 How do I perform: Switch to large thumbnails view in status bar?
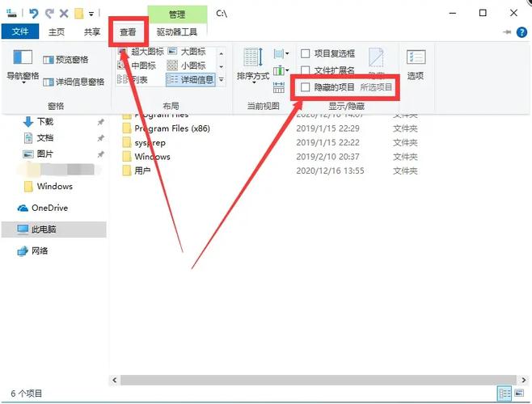point(519,393)
